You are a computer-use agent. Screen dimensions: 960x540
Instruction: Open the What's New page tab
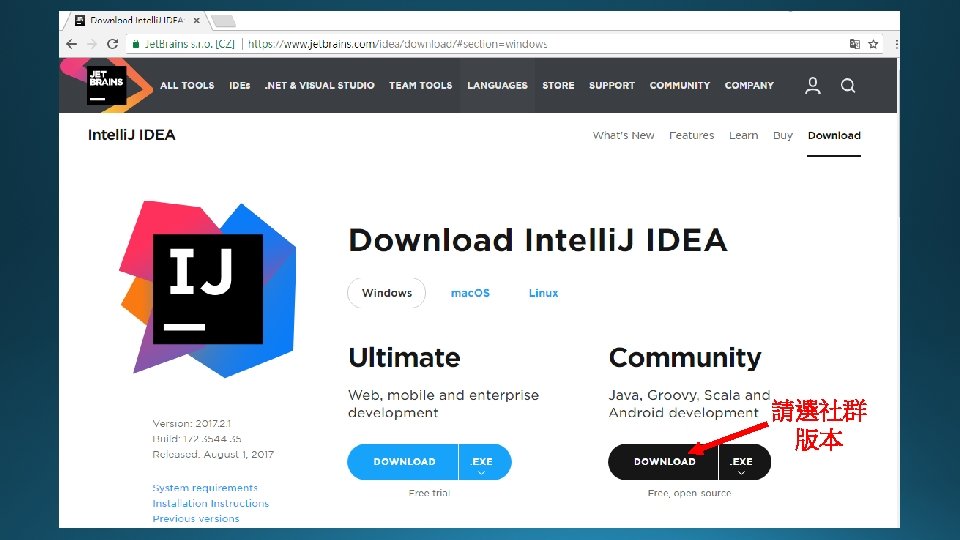[x=623, y=135]
